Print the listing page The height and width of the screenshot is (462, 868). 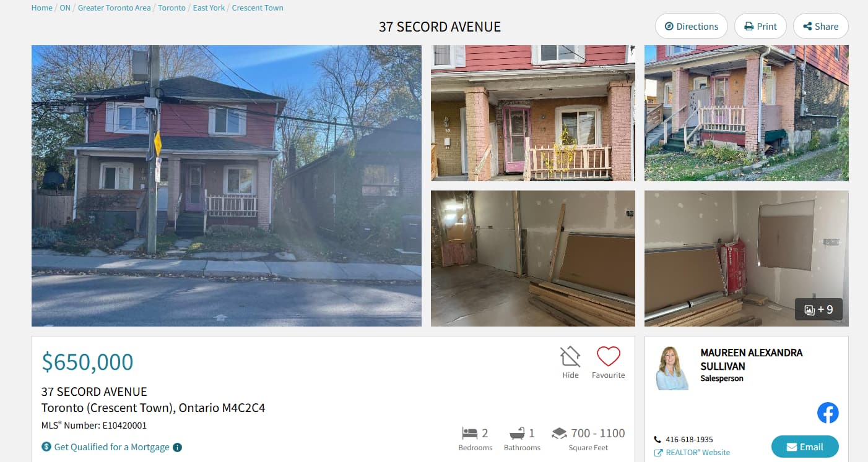tap(760, 26)
